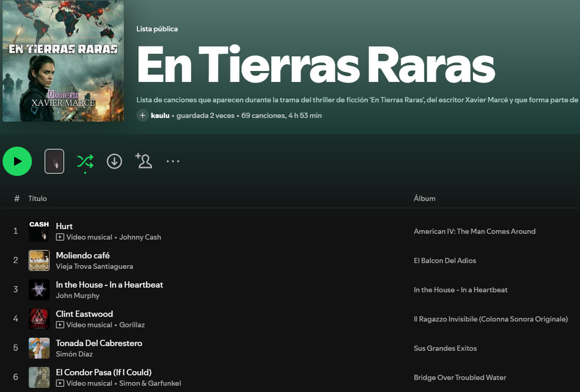Image resolution: width=580 pixels, height=392 pixels.
Task: Open kaulu's profile
Action: point(160,115)
